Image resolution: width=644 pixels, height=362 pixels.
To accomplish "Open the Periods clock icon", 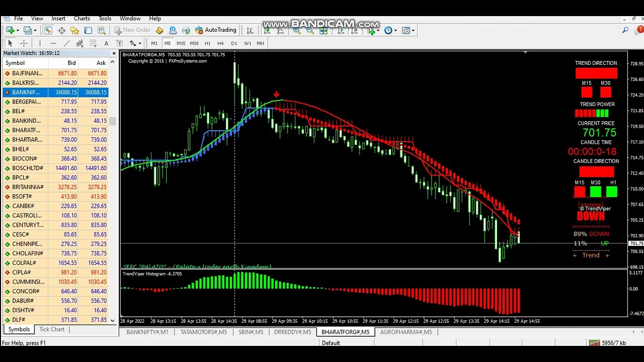I will click(388, 30).
